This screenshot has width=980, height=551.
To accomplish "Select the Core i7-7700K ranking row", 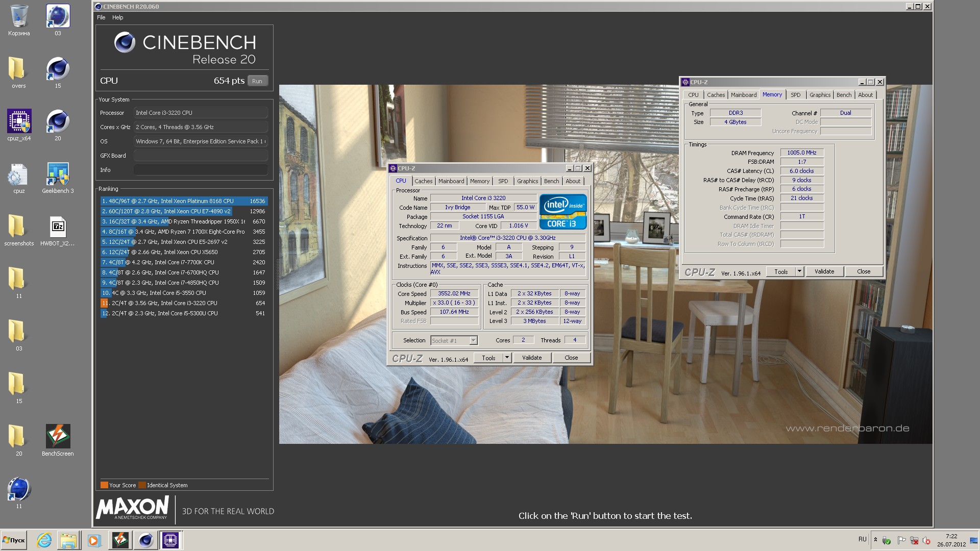I will coord(184,262).
